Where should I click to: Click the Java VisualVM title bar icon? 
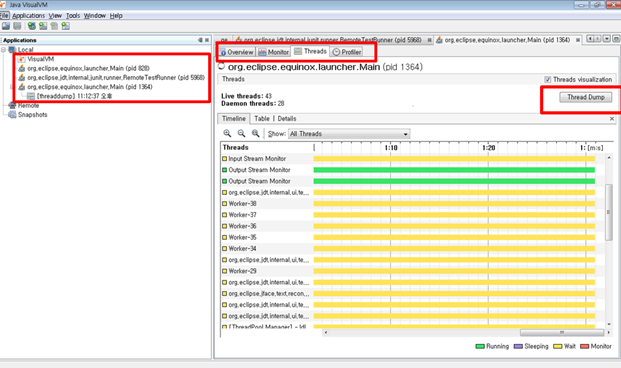pos(3,5)
